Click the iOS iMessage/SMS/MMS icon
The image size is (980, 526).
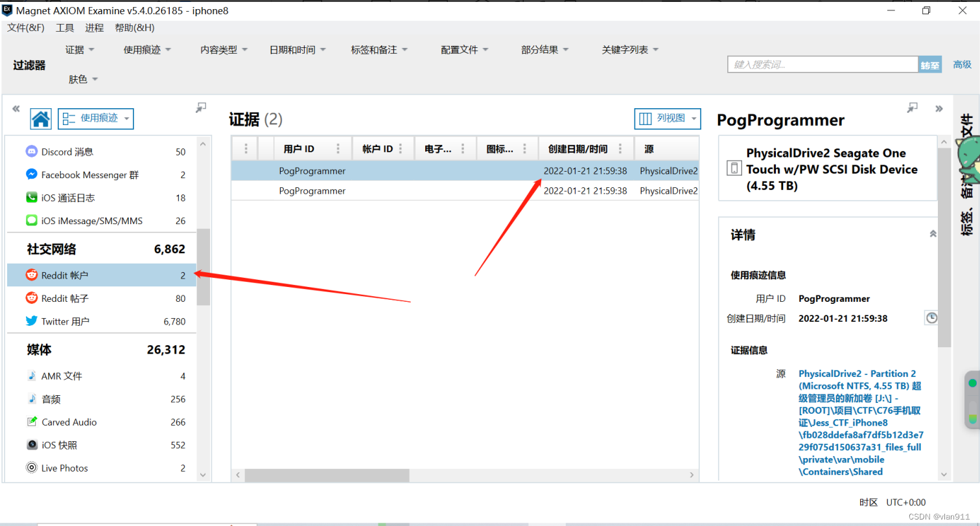tap(31, 221)
